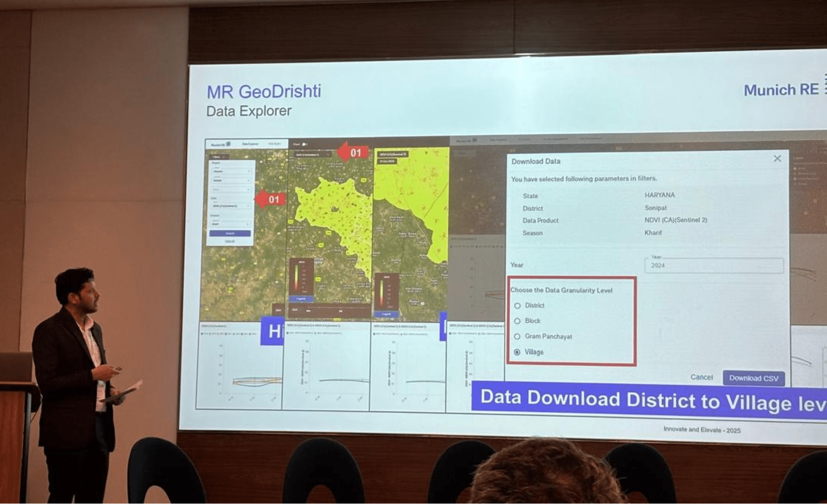Select the Village granularity radio button
Image resolution: width=827 pixels, height=504 pixels.
click(x=517, y=352)
